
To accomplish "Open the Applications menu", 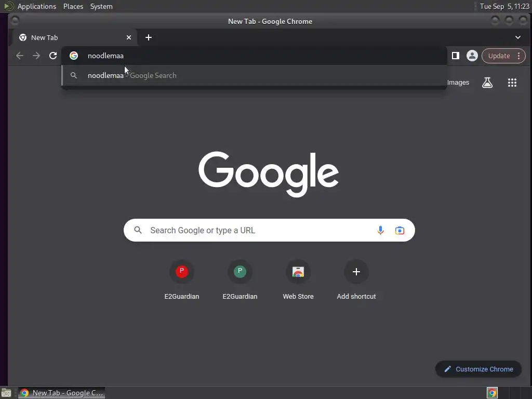I will 37,6.
